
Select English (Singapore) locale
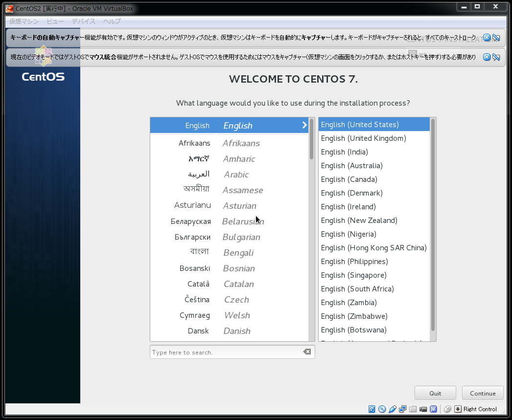point(374,275)
